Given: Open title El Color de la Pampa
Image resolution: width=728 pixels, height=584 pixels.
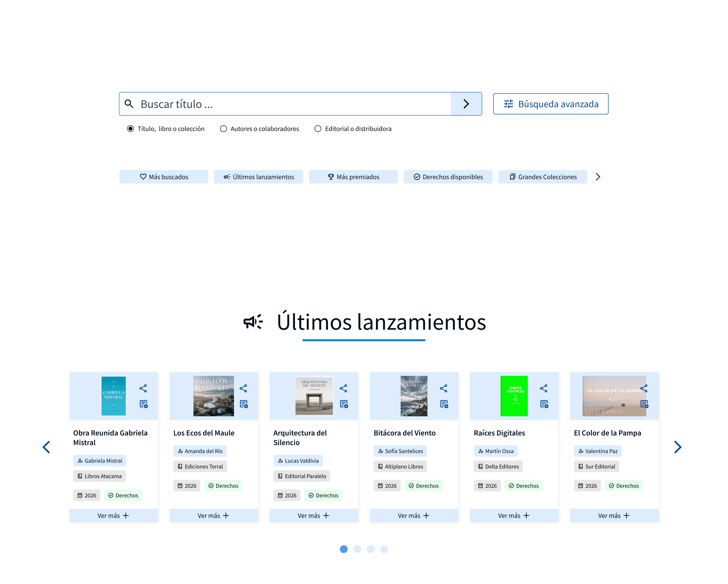Looking at the screenshot, I should (607, 432).
